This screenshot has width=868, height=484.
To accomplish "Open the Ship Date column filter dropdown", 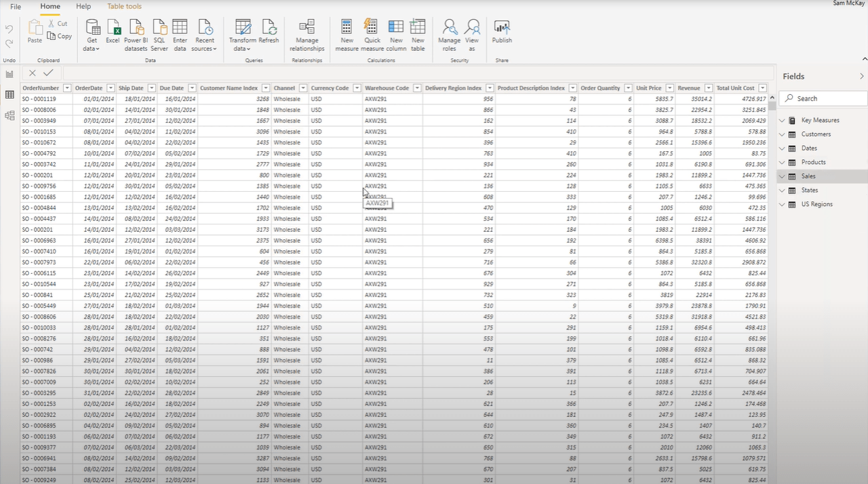I will 151,88.
